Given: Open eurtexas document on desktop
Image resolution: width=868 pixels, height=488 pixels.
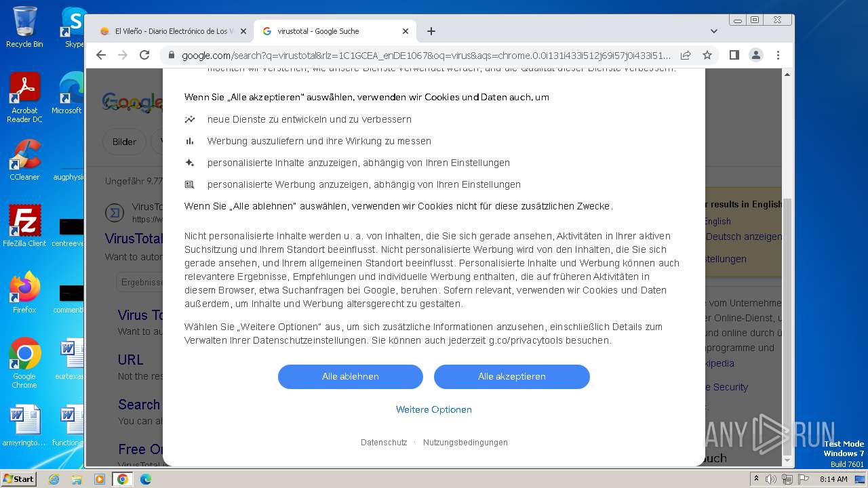Looking at the screenshot, I should click(x=69, y=359).
